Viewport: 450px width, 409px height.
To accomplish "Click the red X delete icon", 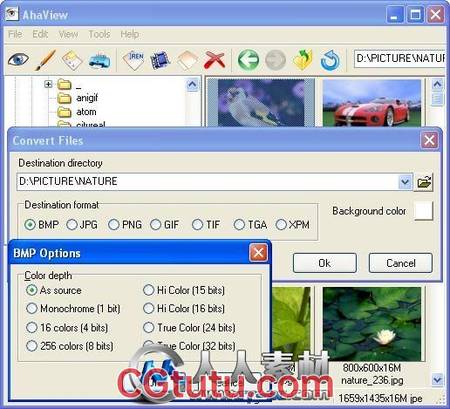I will pyautogui.click(x=214, y=60).
